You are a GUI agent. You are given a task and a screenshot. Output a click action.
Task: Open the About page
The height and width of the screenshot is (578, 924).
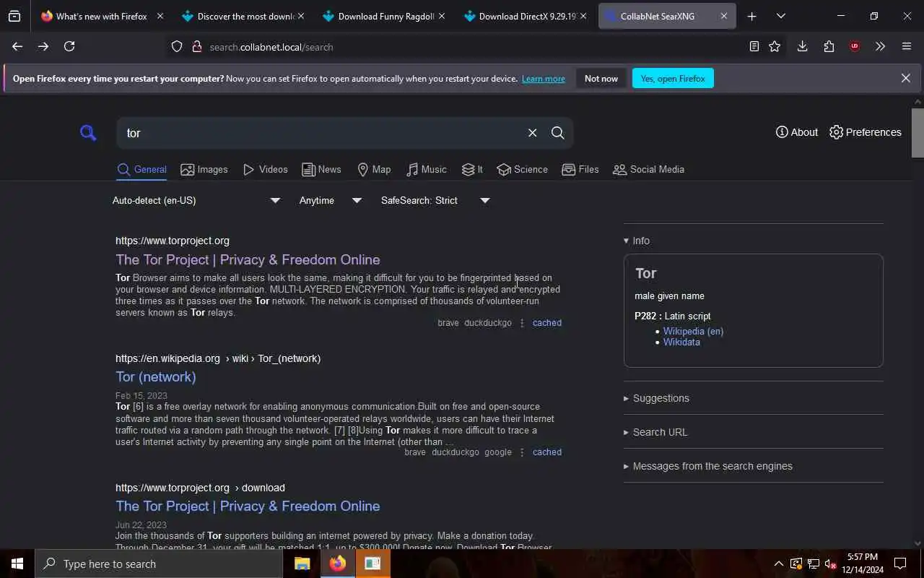(x=797, y=132)
